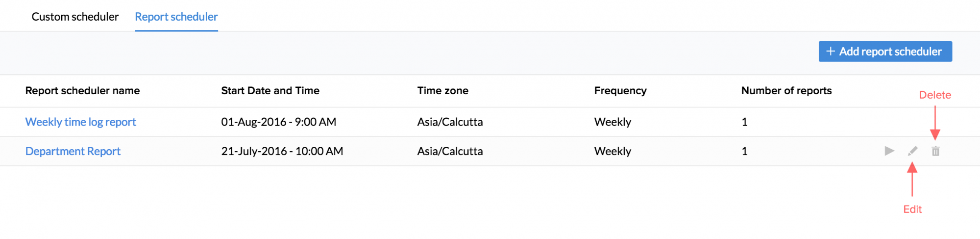Click Start Date and Time header
980x239 pixels.
tap(270, 91)
